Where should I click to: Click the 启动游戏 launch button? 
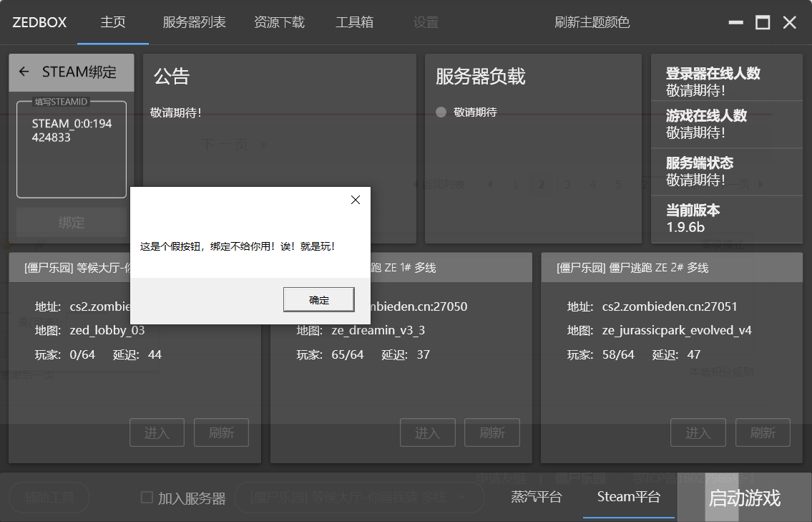[x=744, y=498]
